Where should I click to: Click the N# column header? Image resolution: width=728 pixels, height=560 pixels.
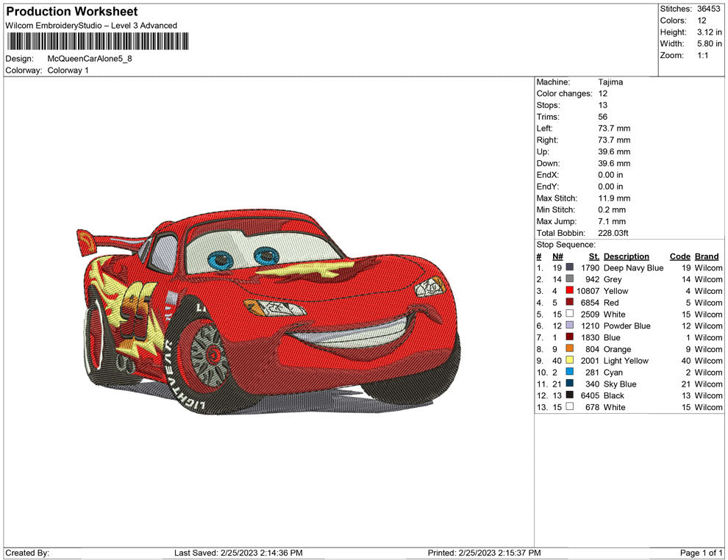click(557, 256)
